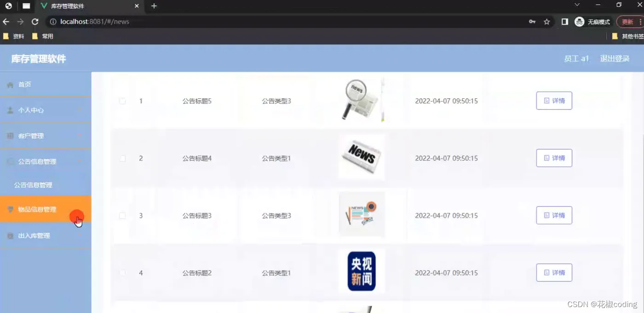Go back with the browser back arrow
The height and width of the screenshot is (313, 644).
[x=6, y=22]
